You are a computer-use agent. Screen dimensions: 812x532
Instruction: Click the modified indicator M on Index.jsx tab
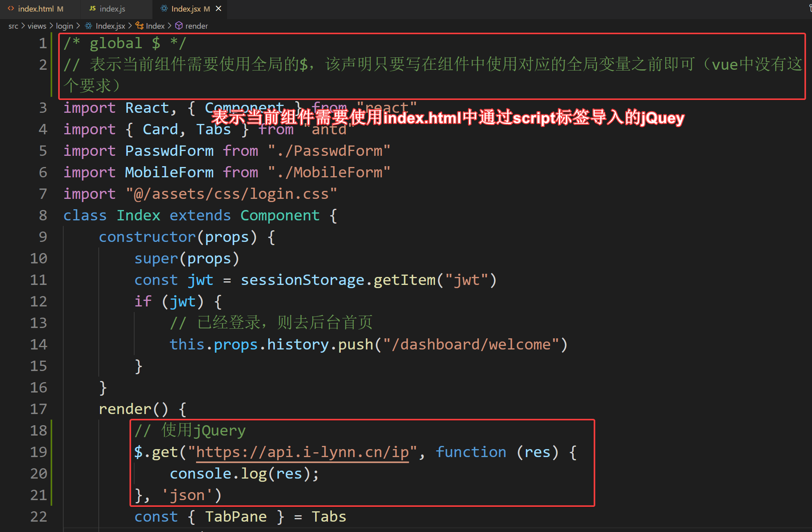[x=206, y=8]
